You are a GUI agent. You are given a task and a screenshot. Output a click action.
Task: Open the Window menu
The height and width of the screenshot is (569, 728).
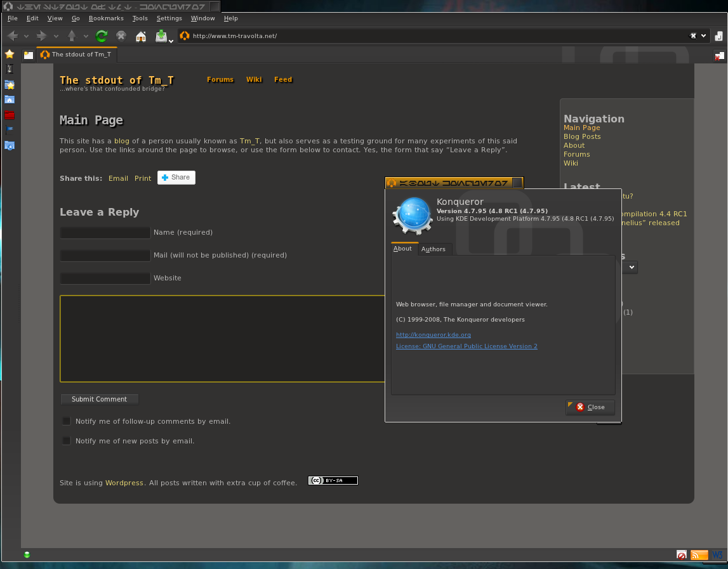tap(203, 18)
